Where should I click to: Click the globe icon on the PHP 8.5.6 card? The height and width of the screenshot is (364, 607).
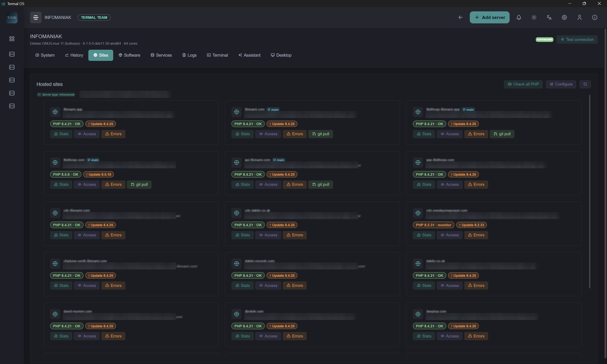point(55,163)
